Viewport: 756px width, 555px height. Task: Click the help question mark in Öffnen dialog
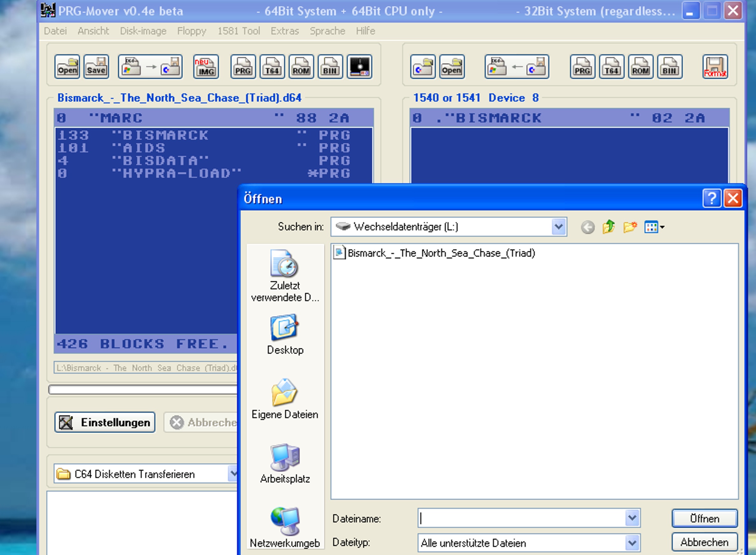(x=711, y=198)
